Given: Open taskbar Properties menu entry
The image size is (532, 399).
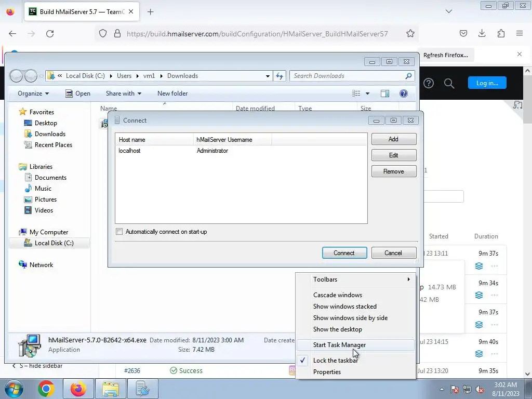Looking at the screenshot, I should 355,372.
